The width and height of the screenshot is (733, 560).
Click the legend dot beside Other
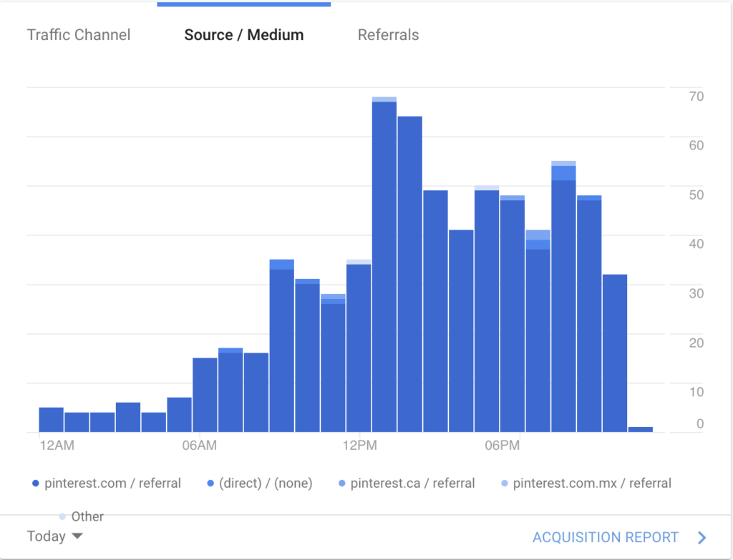click(x=63, y=516)
